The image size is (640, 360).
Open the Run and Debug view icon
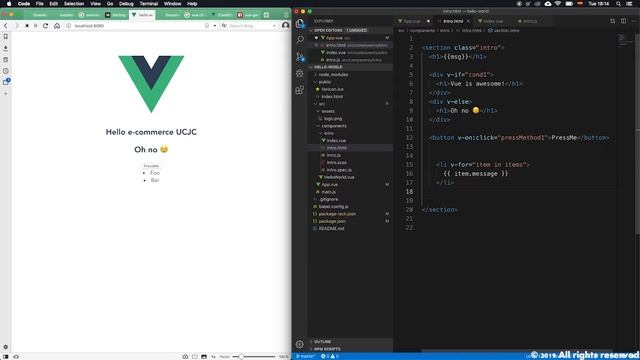point(300,73)
